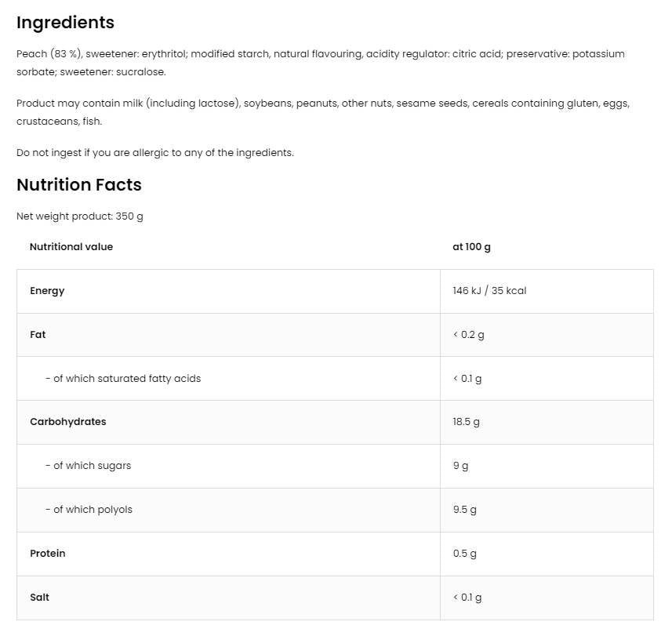Select the Energy row label

[47, 291]
